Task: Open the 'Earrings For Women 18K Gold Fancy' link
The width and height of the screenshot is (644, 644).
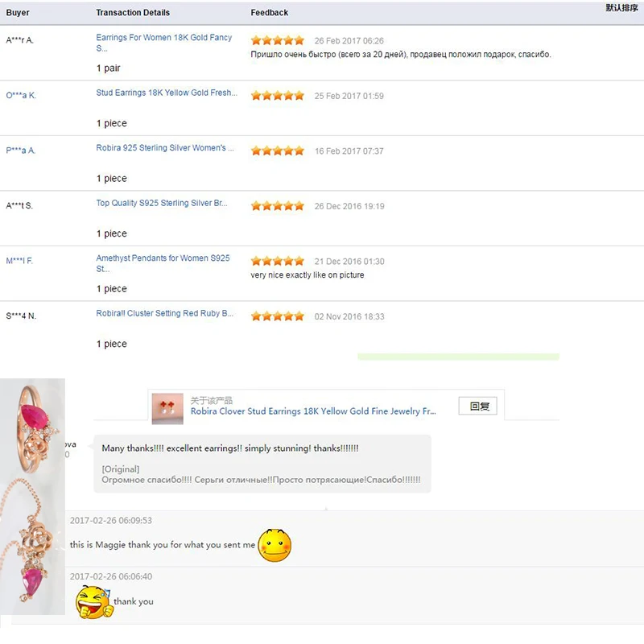Action: [164, 43]
